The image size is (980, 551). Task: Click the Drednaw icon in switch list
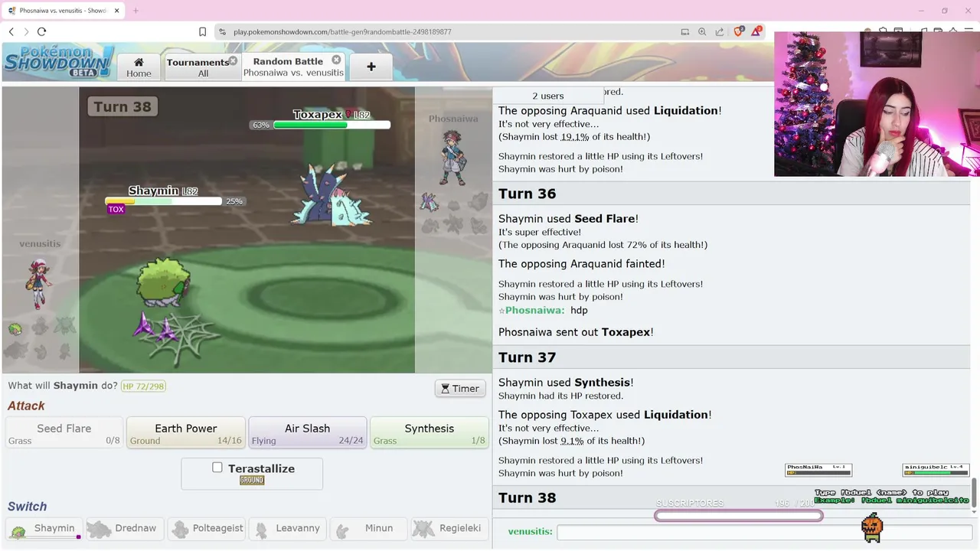pyautogui.click(x=99, y=529)
